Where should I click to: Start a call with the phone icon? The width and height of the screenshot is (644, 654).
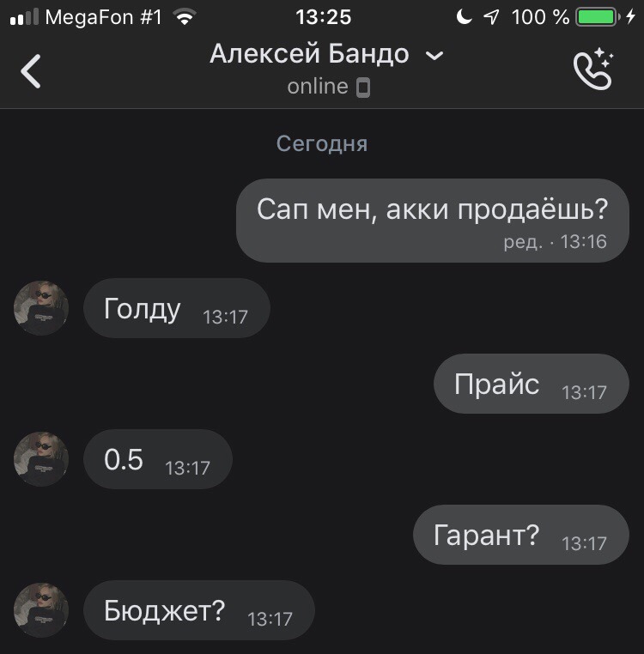click(x=593, y=69)
